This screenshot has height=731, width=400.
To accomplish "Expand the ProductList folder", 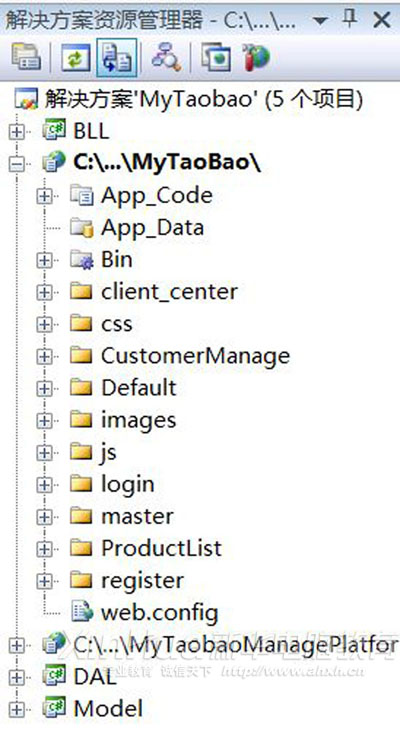I will click(x=44, y=549).
